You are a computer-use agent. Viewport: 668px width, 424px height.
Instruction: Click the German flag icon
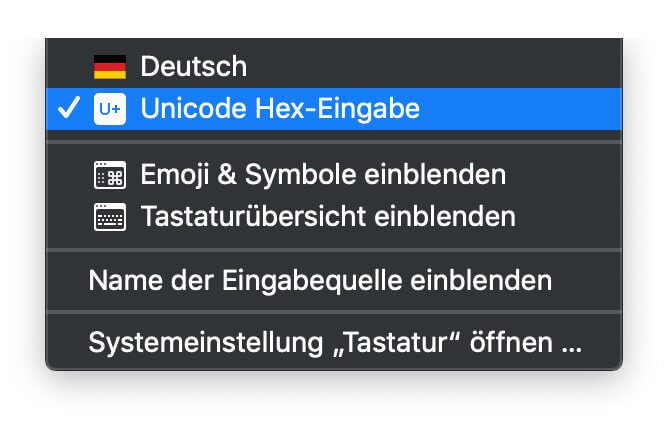tap(110, 67)
